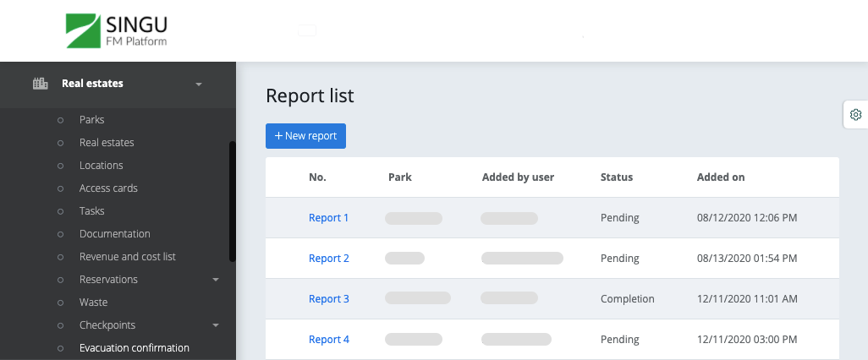Open Documentation menu item

(x=114, y=234)
